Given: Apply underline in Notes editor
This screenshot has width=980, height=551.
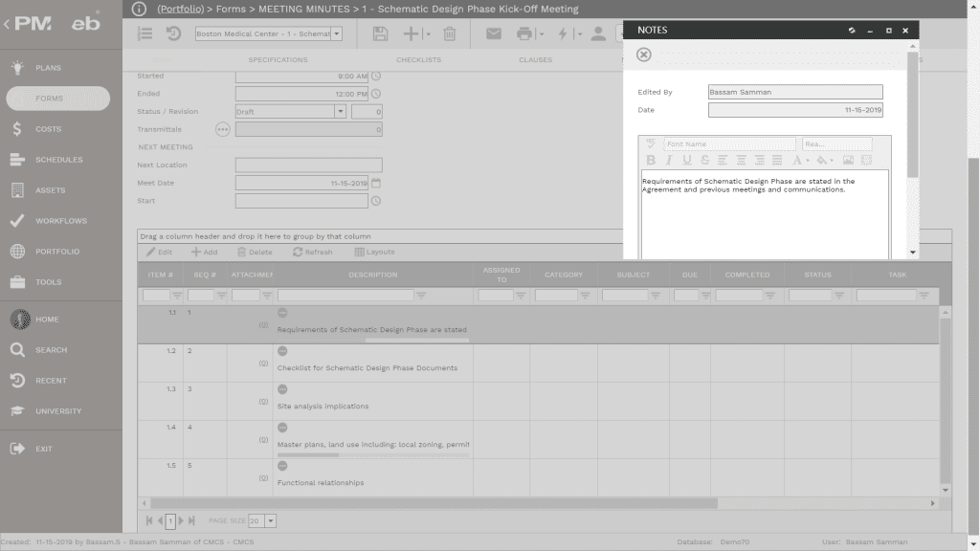Looking at the screenshot, I should pyautogui.click(x=687, y=160).
